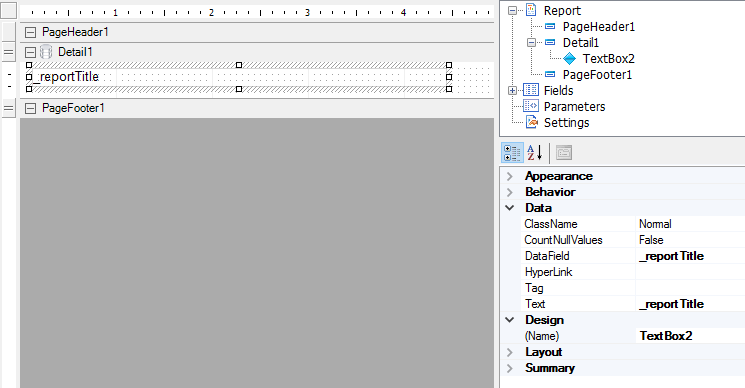This screenshot has height=388, width=745.
Task: Edit the (Name) value TextBox2
Action: [x=690, y=336]
